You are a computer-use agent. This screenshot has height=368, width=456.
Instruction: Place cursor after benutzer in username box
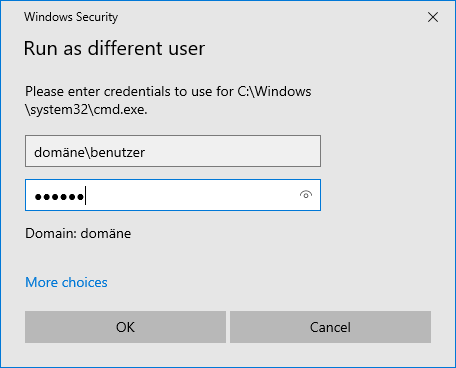click(x=145, y=152)
